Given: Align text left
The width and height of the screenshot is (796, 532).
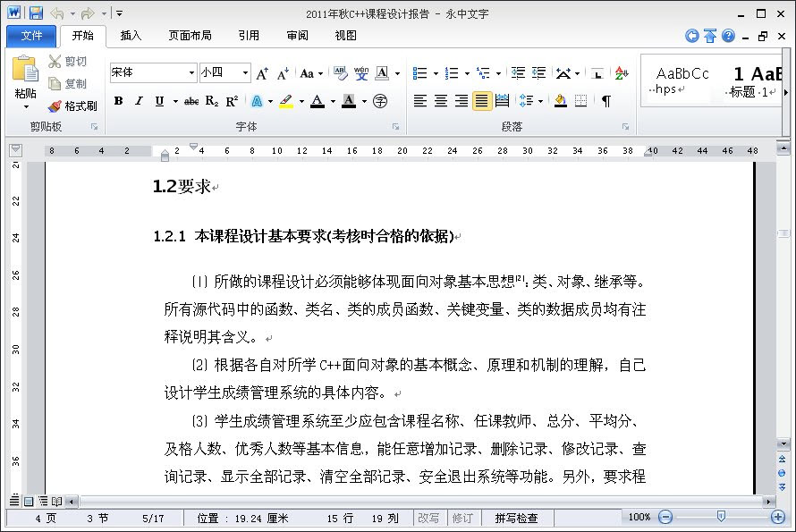Looking at the screenshot, I should pyautogui.click(x=419, y=101).
